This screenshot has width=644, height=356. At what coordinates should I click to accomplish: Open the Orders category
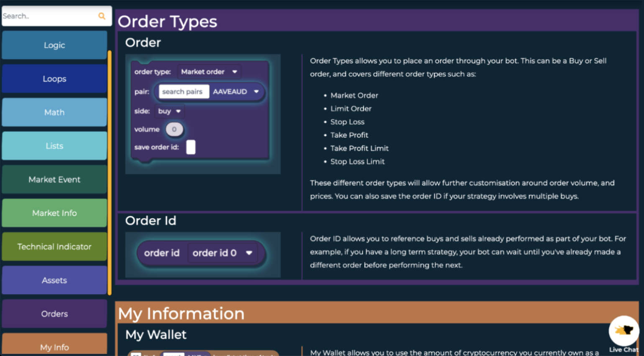pos(54,314)
